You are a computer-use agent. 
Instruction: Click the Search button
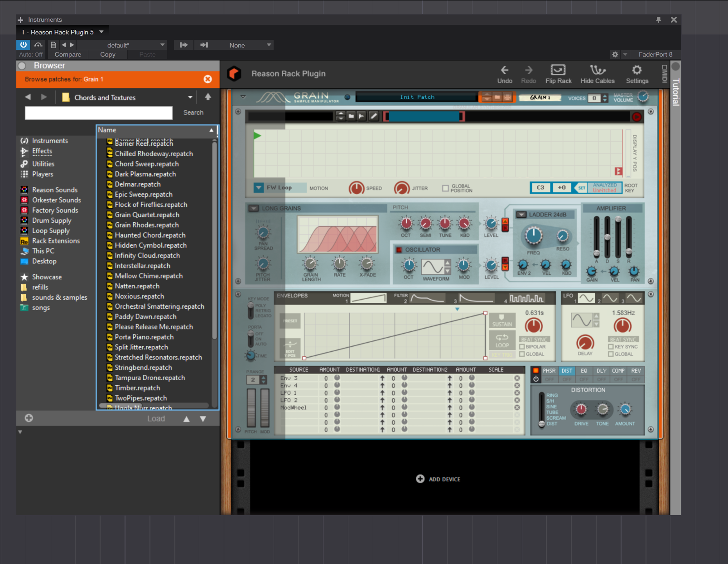(193, 113)
